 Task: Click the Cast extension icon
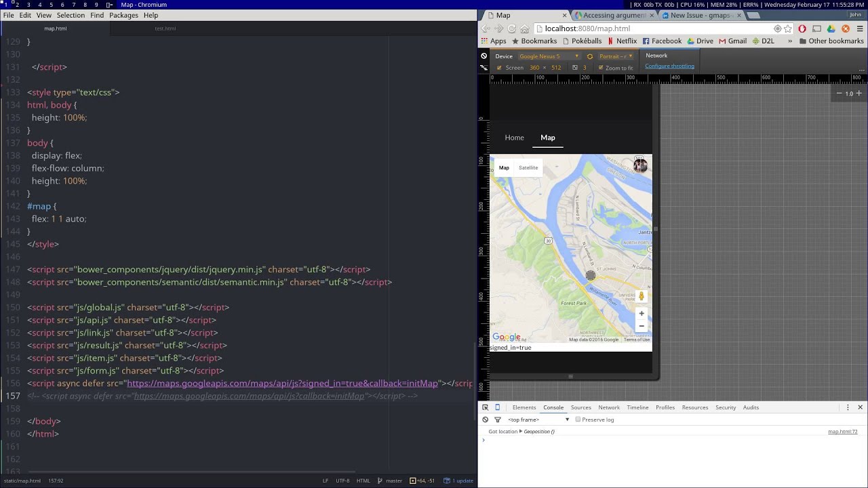pos(816,28)
